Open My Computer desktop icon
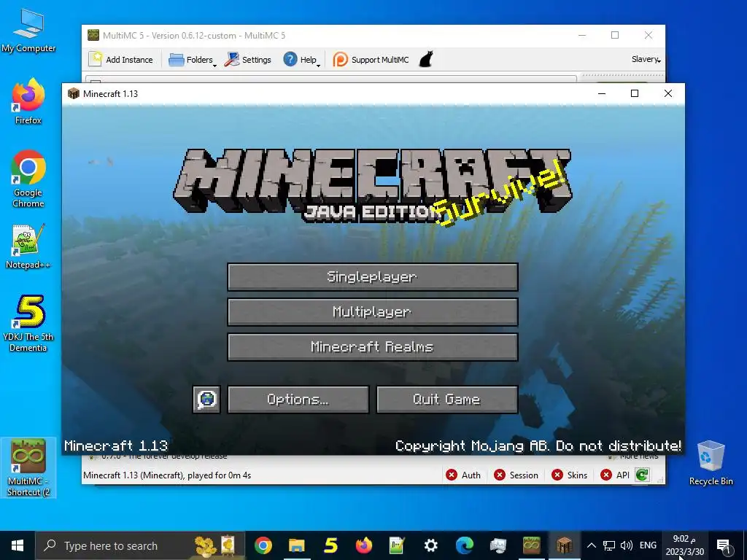Image resolution: width=747 pixels, height=560 pixels. pyautogui.click(x=28, y=31)
